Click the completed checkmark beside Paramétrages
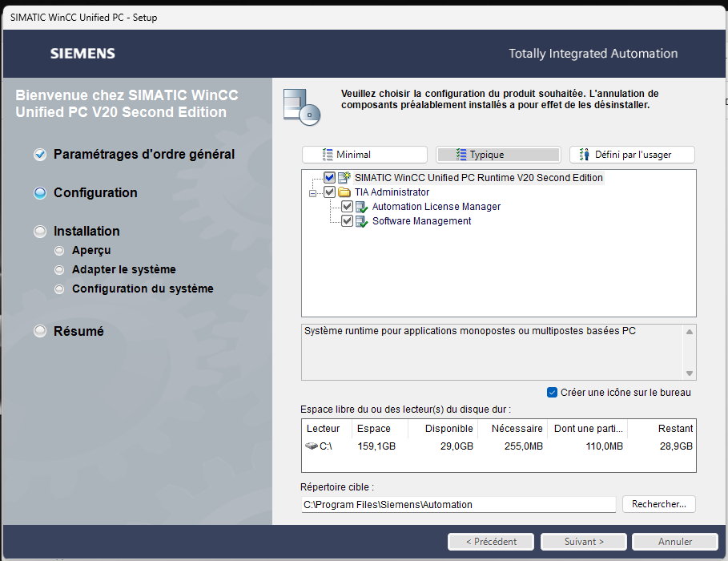This screenshot has width=728, height=561. [40, 155]
